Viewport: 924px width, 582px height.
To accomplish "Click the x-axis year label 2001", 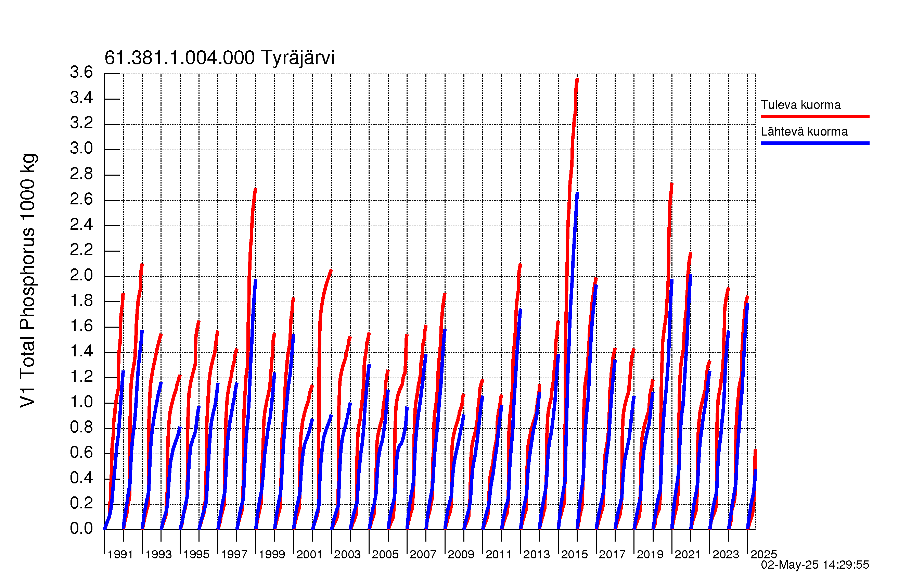I will tap(309, 554).
